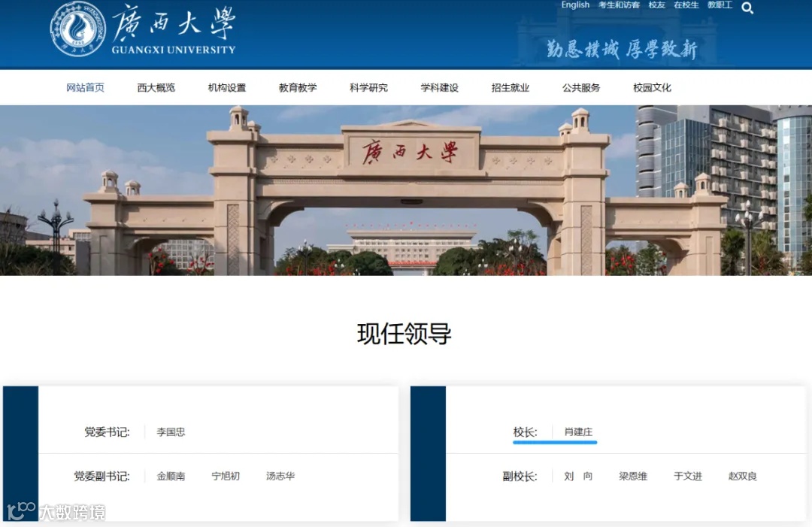812x527 pixels.
Task: Open 机构设置 navigation menu
Action: click(227, 87)
